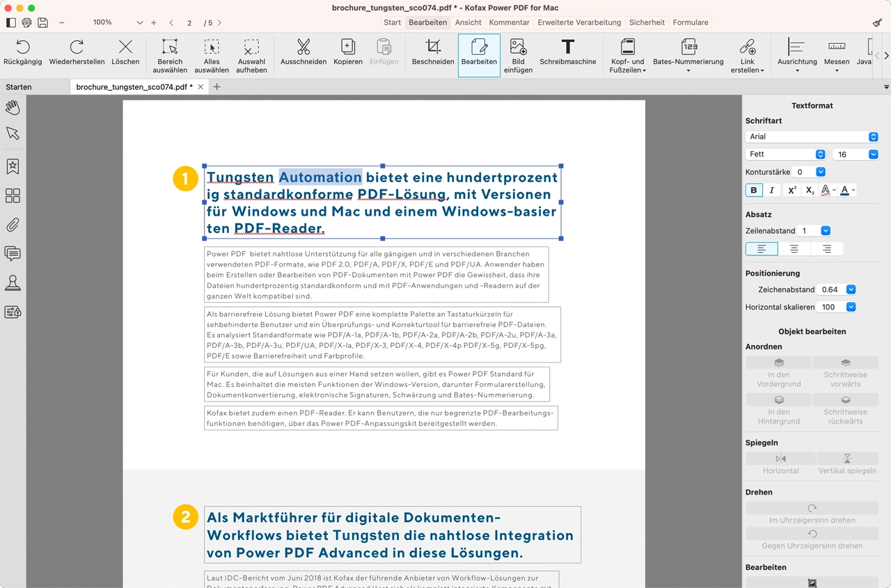Add a new tab with plus button
Viewport: 891px width, 588px height.
(216, 87)
